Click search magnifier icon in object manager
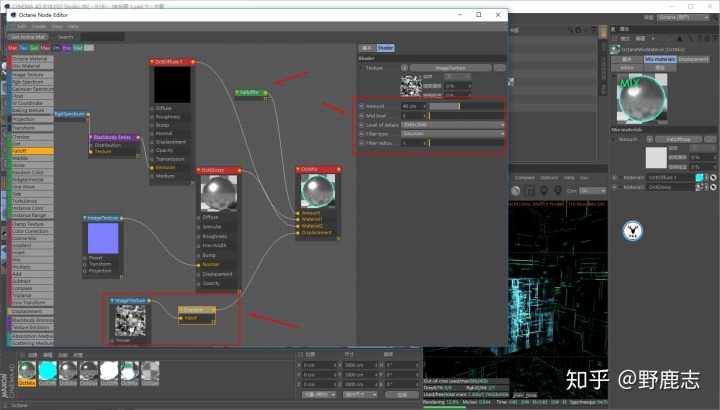 pos(570,30)
